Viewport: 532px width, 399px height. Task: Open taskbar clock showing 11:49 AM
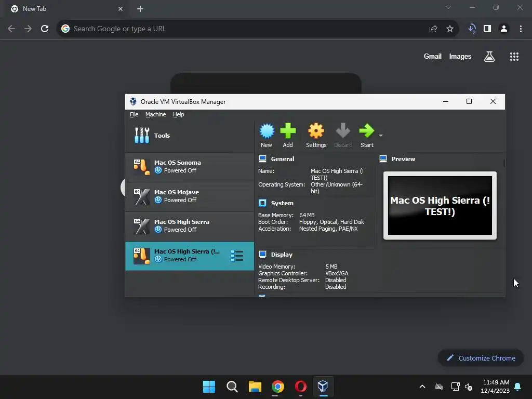tap(495, 387)
